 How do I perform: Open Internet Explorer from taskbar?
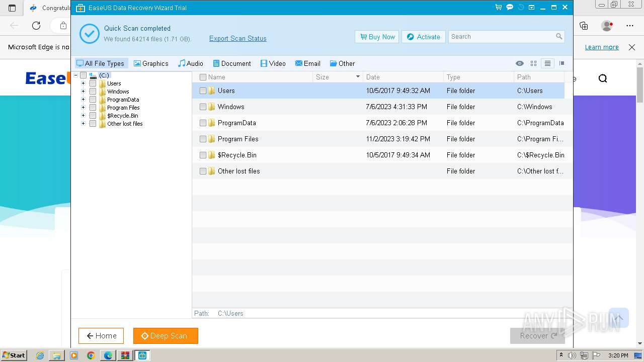coord(40,355)
